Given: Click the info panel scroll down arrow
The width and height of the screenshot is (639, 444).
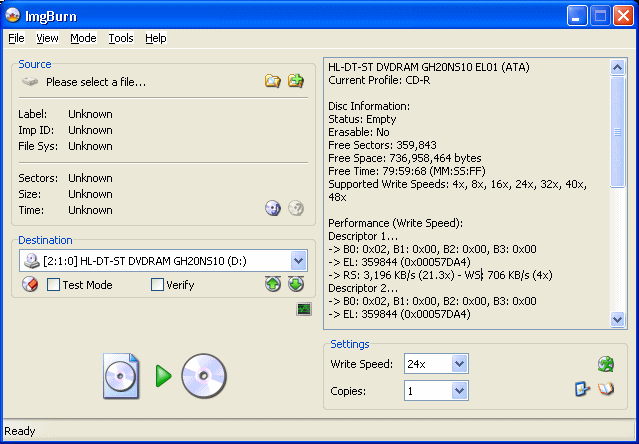Looking at the screenshot, I should (617, 319).
